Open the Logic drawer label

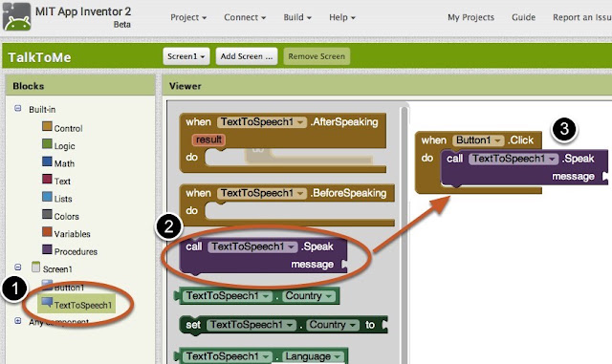64,146
